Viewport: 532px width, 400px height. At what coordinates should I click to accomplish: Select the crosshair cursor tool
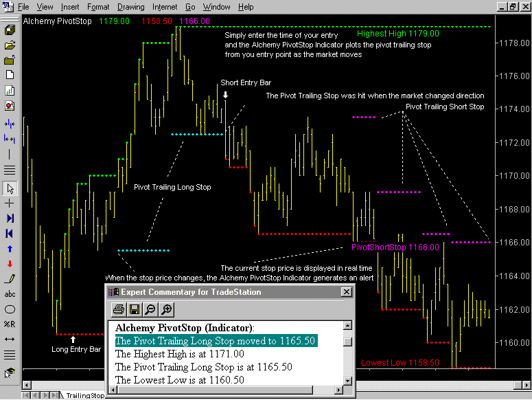point(10,203)
